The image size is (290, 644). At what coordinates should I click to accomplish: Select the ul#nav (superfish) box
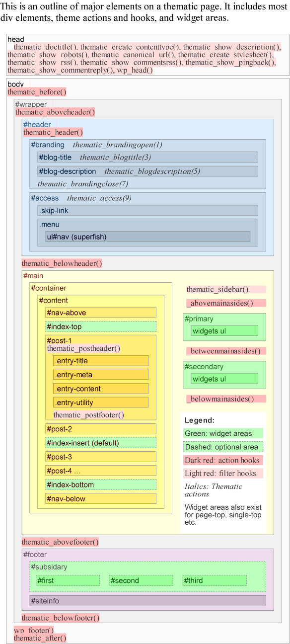point(147,237)
